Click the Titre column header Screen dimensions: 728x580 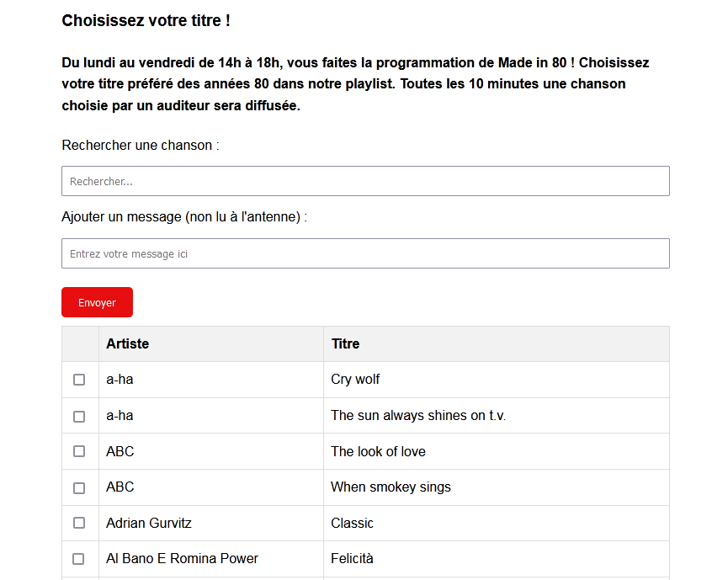pyautogui.click(x=345, y=343)
